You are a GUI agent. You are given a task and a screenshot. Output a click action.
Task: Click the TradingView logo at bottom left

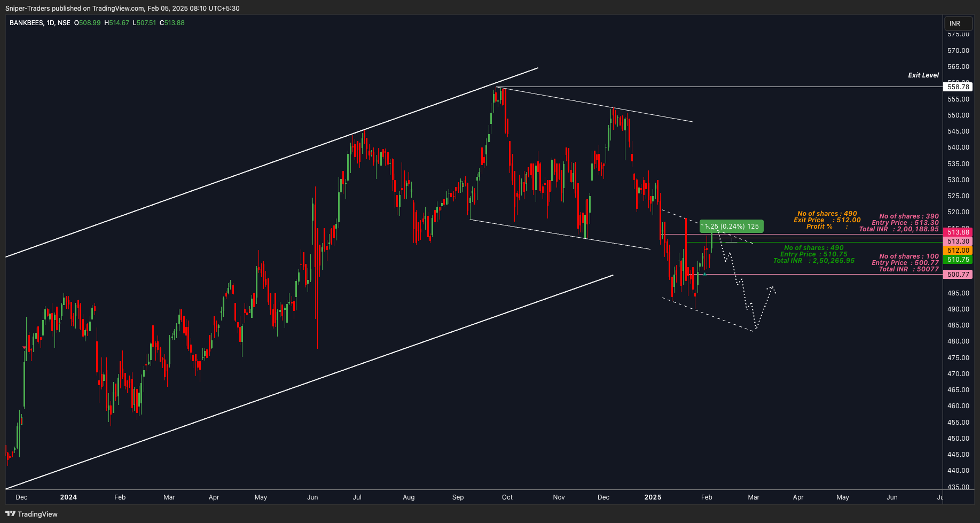pos(32,514)
